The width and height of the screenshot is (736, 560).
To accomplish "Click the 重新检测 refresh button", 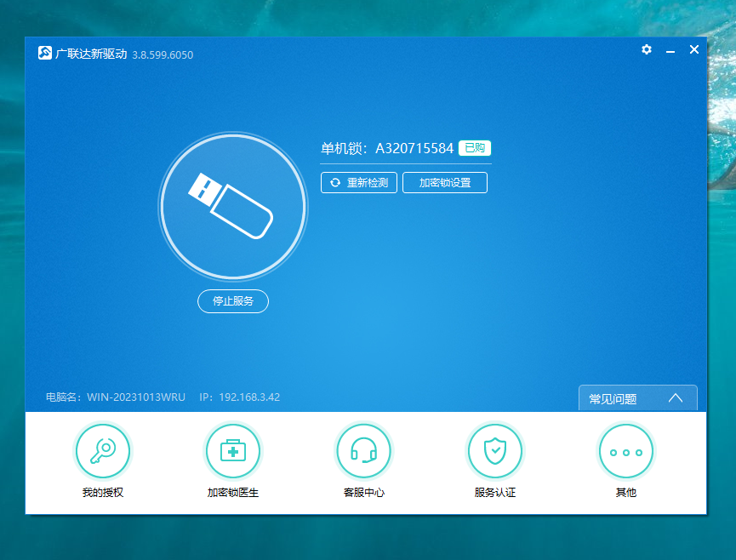I will click(x=359, y=183).
